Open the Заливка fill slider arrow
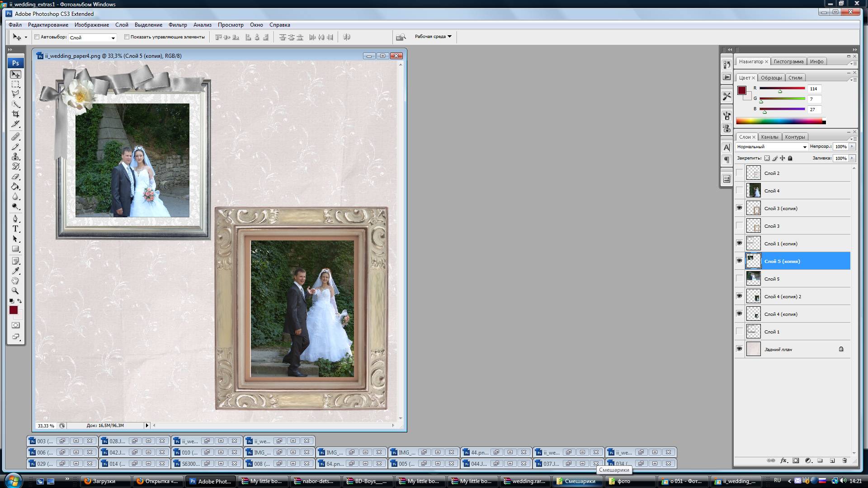The height and width of the screenshot is (488, 868). click(852, 158)
